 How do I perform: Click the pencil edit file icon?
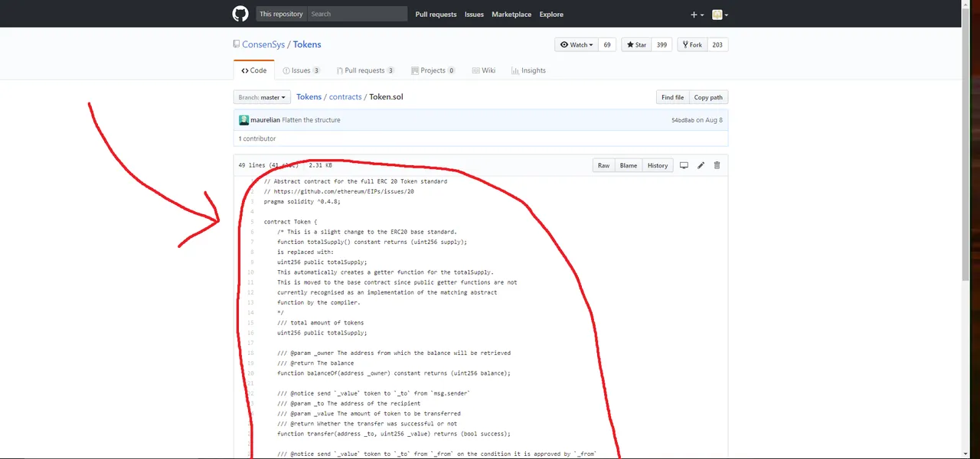click(x=701, y=165)
